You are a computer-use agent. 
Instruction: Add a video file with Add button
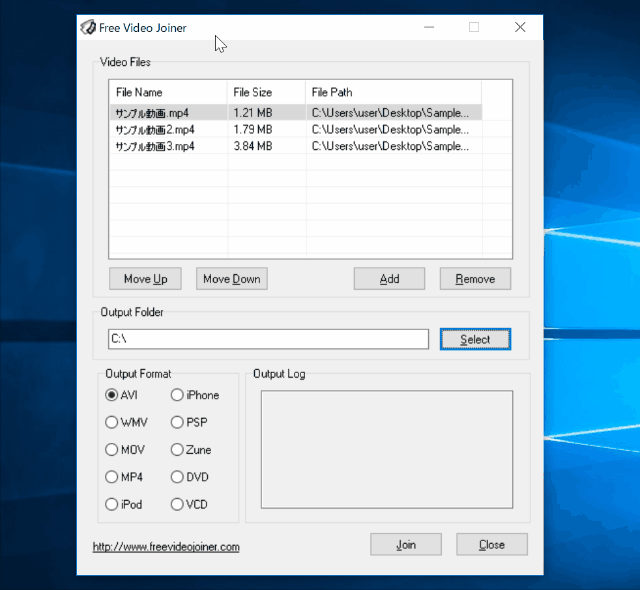(x=389, y=279)
